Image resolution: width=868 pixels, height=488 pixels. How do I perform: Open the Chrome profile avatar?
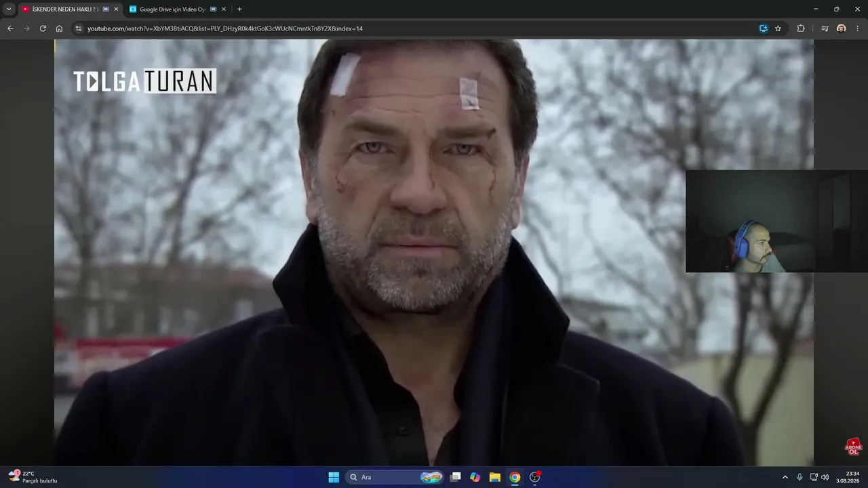coord(842,28)
